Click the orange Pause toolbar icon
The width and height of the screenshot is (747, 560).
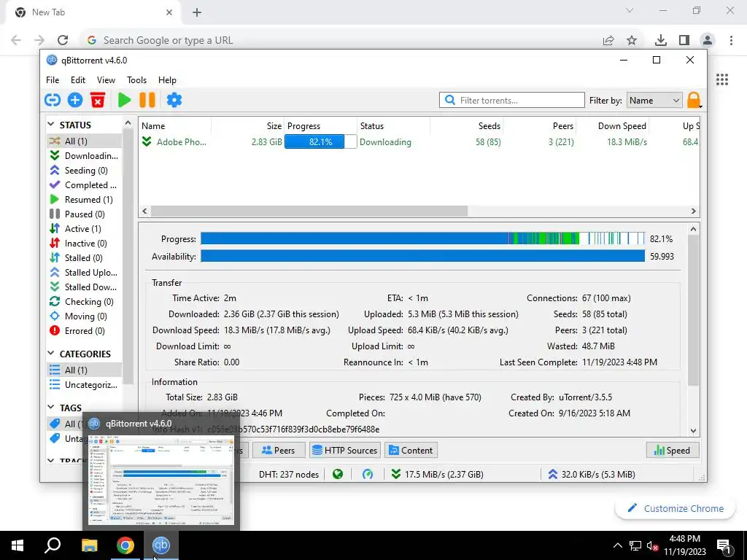(147, 100)
